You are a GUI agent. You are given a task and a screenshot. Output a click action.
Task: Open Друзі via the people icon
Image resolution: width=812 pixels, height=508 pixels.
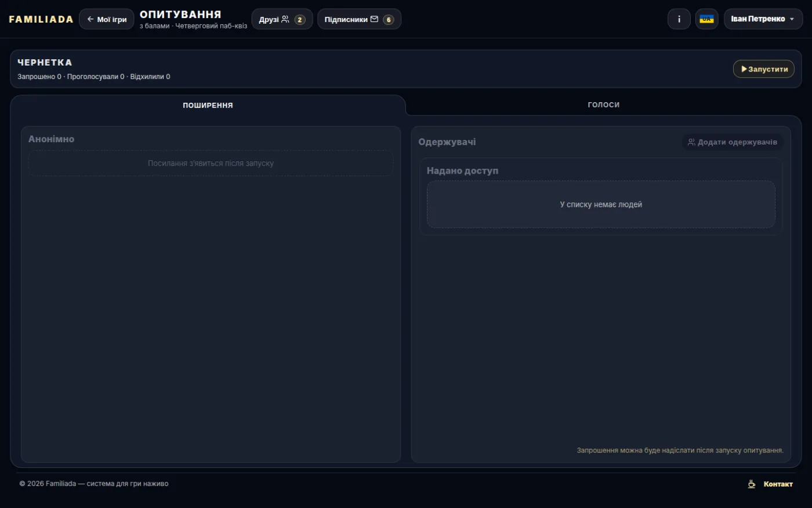[x=285, y=19]
